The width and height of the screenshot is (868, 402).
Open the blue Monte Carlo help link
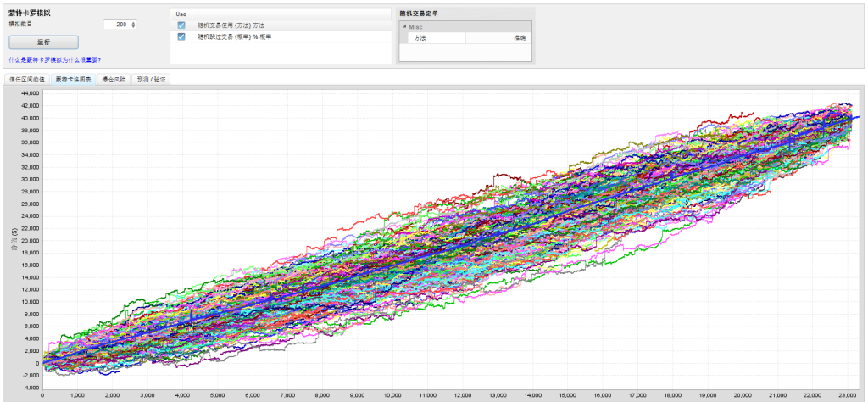click(x=55, y=60)
